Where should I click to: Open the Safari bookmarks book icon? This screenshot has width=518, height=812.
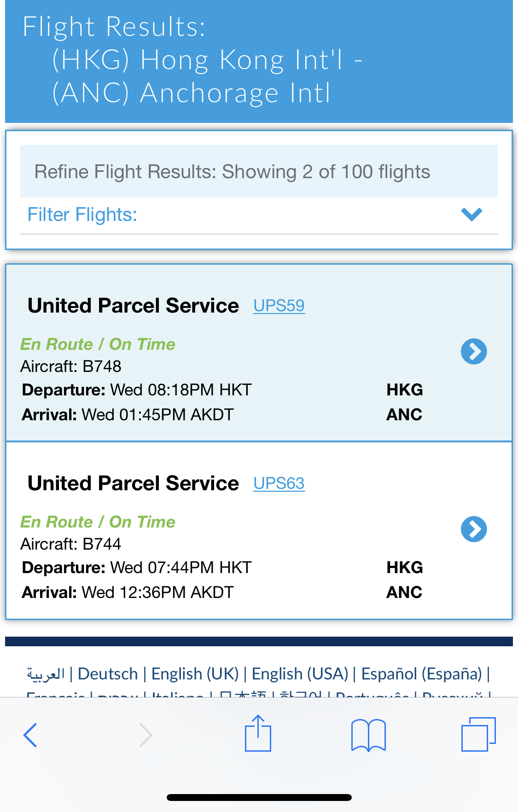pos(368,735)
